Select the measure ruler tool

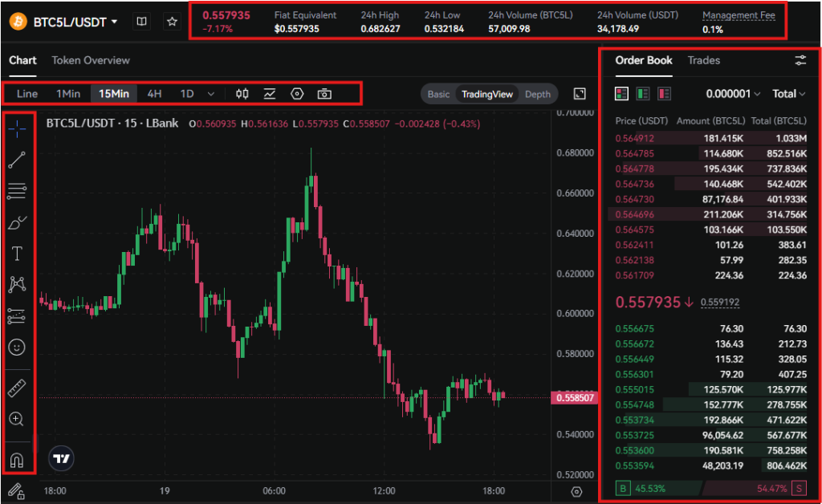coord(18,387)
